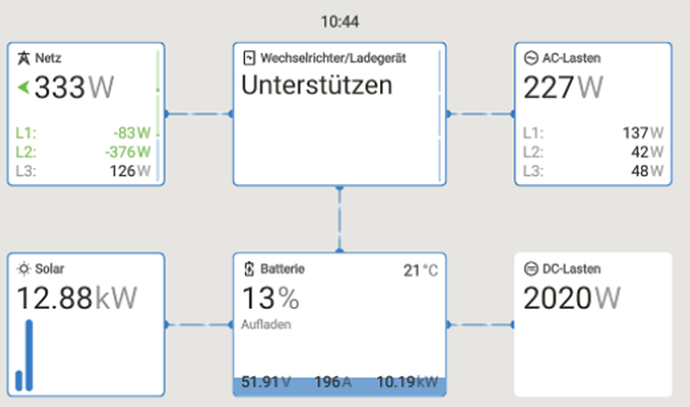Click the battery level fill bar
Image resolution: width=690 pixels, height=407 pixels.
click(339, 386)
